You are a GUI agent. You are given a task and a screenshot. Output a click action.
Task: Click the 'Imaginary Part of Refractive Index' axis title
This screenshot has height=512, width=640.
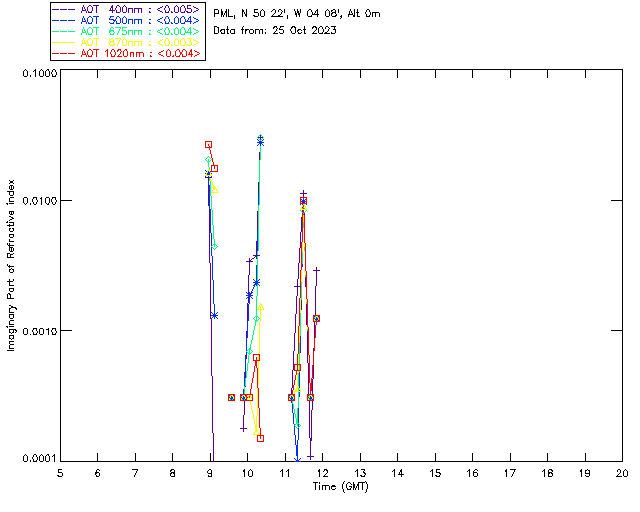[12, 265]
